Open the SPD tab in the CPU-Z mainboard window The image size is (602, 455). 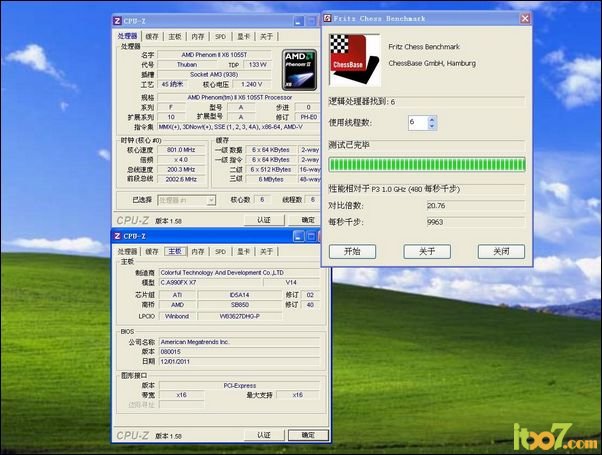[220, 252]
